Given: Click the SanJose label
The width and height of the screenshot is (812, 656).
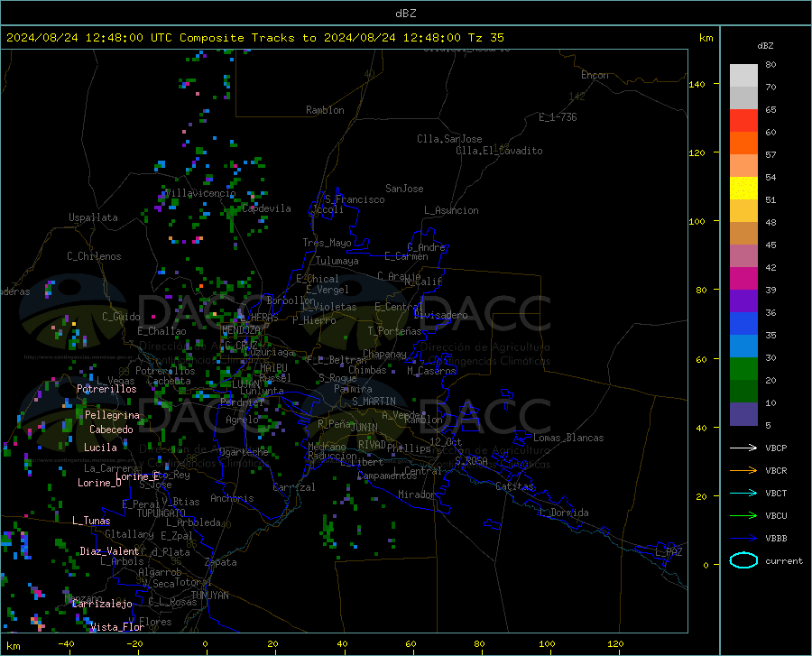Looking at the screenshot, I should (404, 189).
